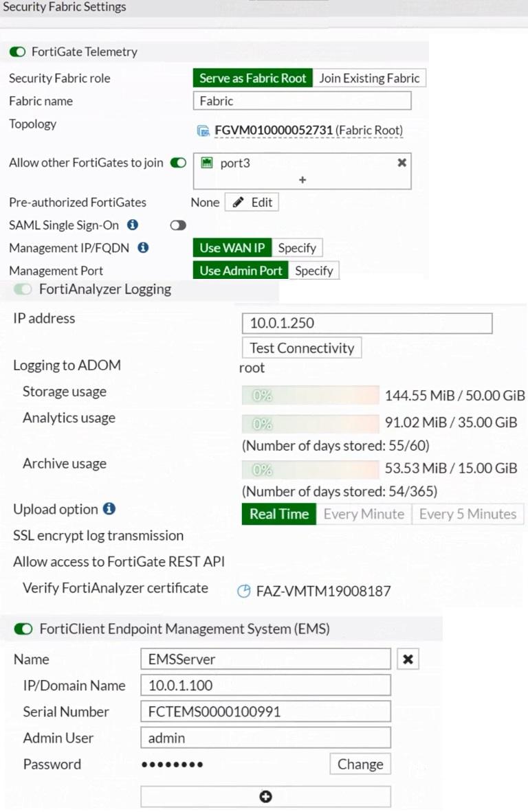Click the FortiAnalyzer IP address field
528x812 pixels.
tap(367, 323)
